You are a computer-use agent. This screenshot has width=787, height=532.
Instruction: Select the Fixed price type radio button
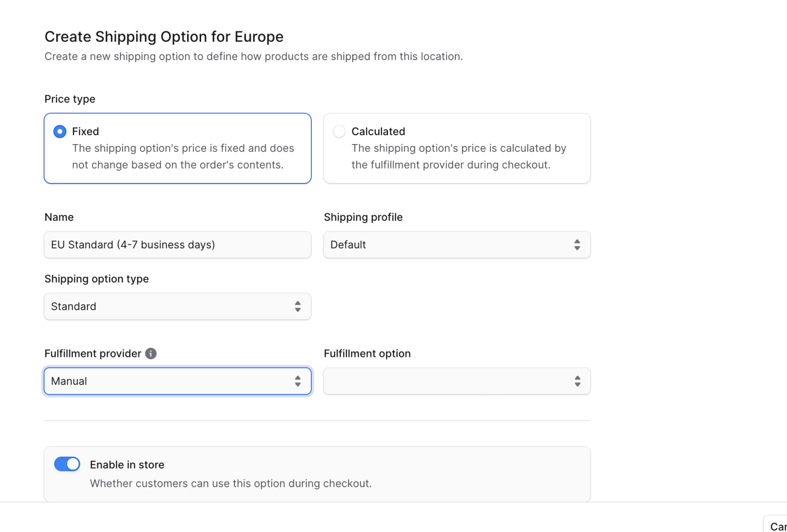60,132
